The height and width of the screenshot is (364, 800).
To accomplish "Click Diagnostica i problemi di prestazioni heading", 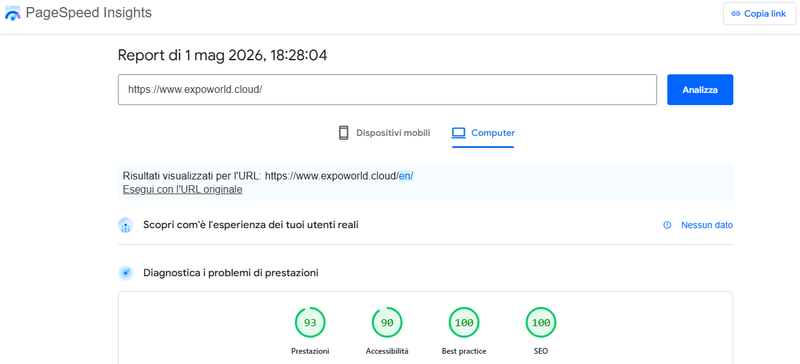I will pyautogui.click(x=231, y=273).
